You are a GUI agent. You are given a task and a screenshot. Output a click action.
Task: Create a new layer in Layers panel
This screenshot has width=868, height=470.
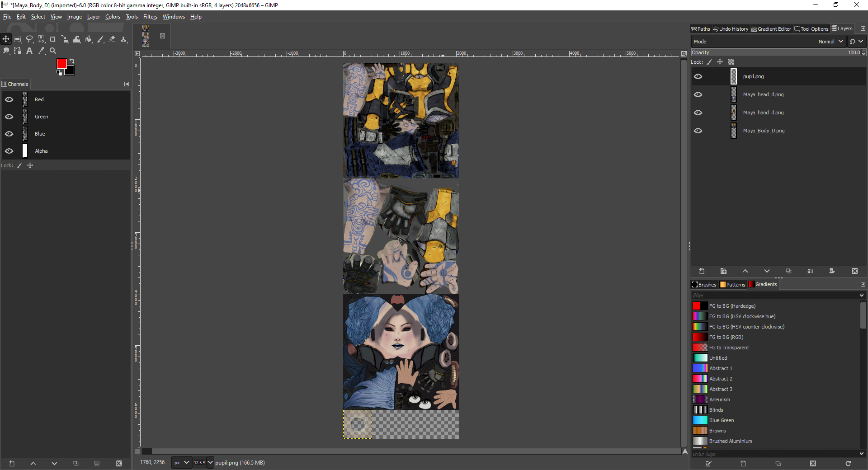click(x=702, y=271)
